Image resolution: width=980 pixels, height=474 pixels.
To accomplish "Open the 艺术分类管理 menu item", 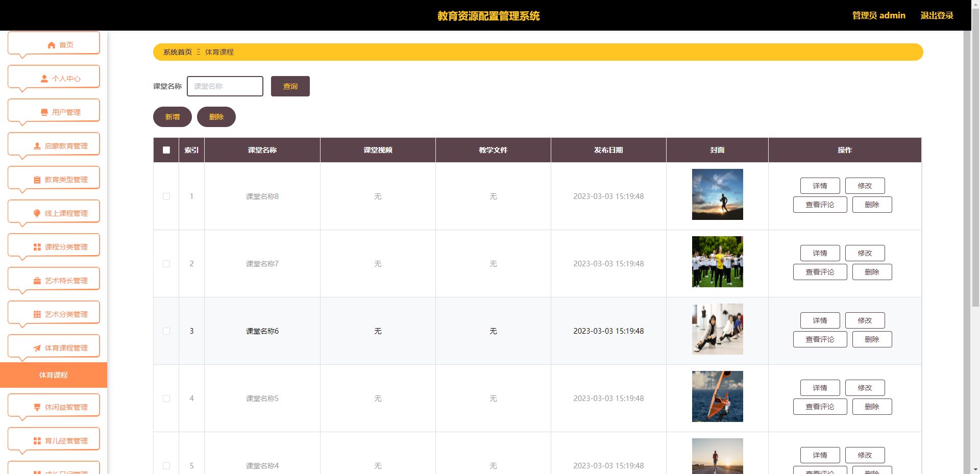I will click(54, 314).
